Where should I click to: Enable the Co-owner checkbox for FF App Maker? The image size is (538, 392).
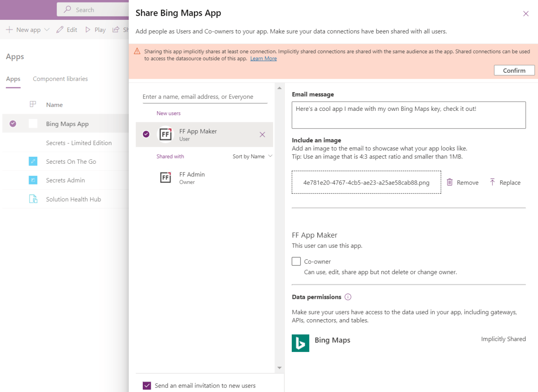[x=296, y=261]
